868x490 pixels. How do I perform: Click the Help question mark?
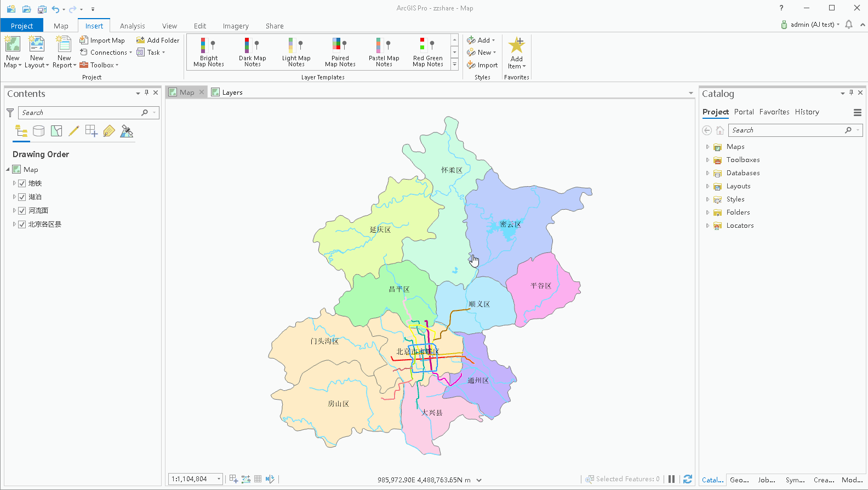click(781, 8)
